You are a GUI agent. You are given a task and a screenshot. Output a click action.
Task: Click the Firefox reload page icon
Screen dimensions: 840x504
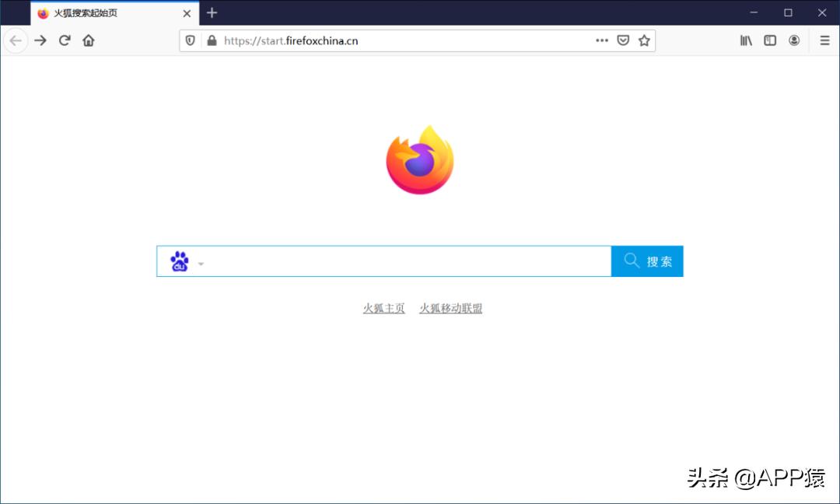tap(65, 40)
